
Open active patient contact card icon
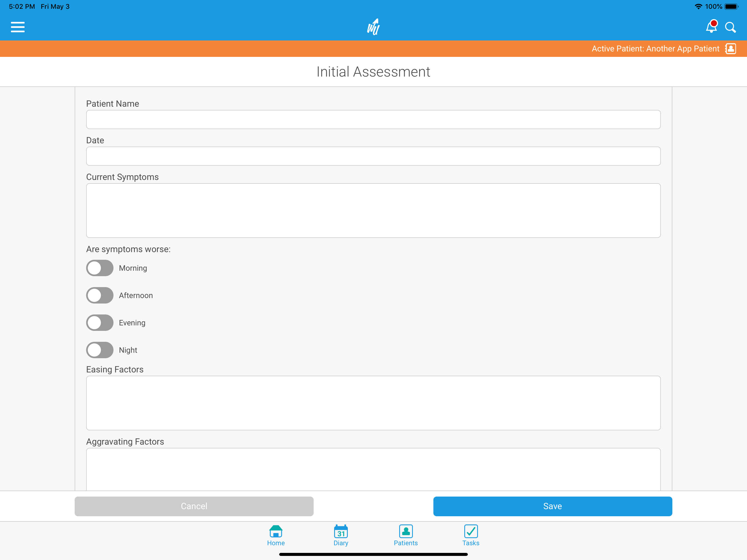730,49
